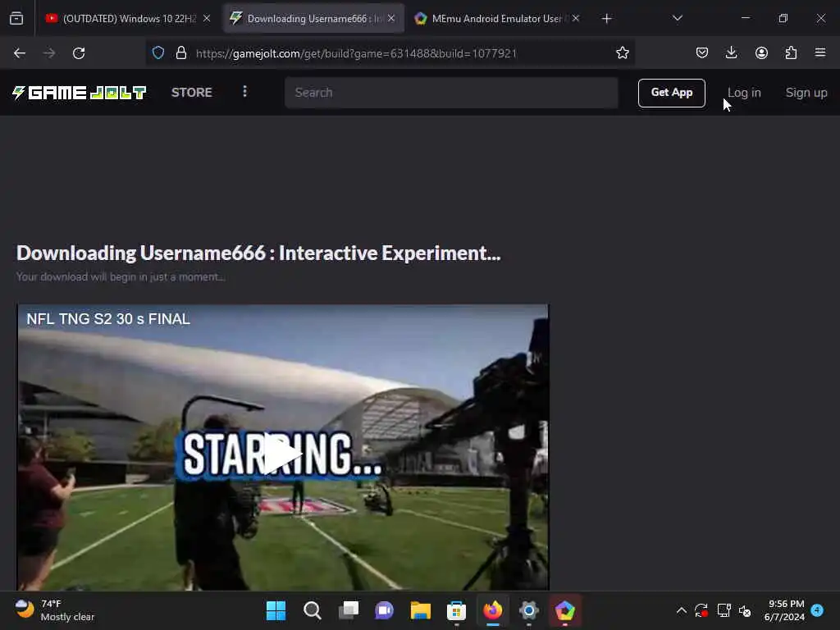
Task: Click the Game Jolt search field
Action: [451, 93]
